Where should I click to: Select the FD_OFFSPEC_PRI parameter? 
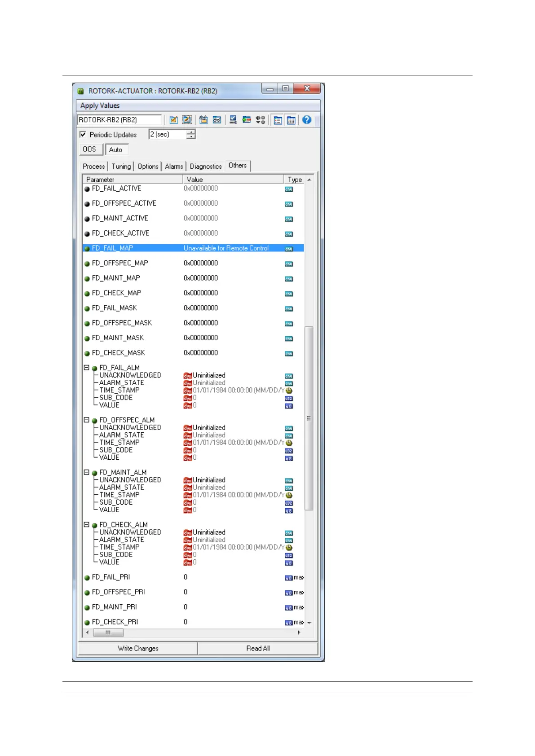119,592
